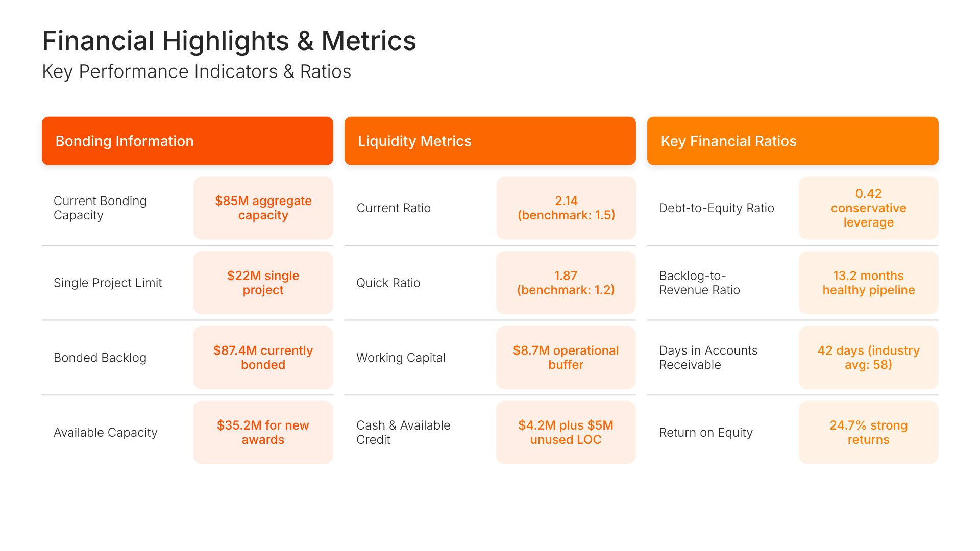
Task: Select the 24.7% strong returns box
Action: coord(868,432)
